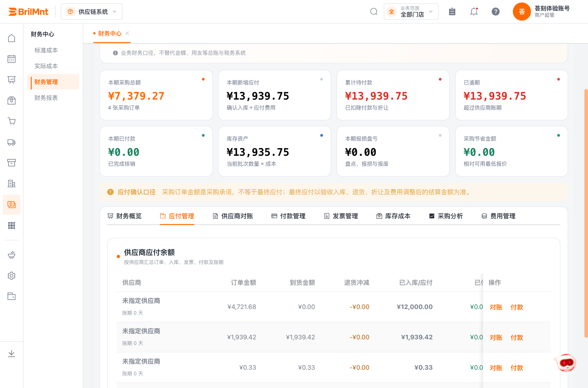Close the 财务中心 tab

(127, 33)
